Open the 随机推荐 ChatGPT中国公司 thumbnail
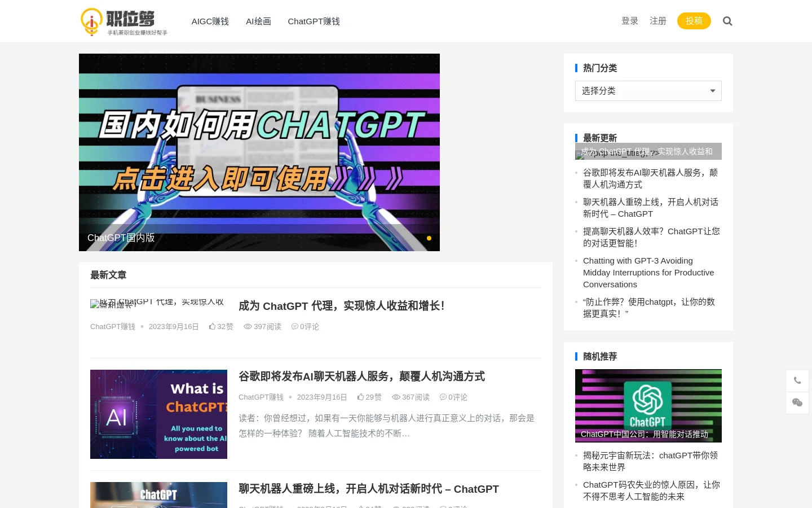Image resolution: width=812 pixels, height=508 pixels. pos(648,406)
